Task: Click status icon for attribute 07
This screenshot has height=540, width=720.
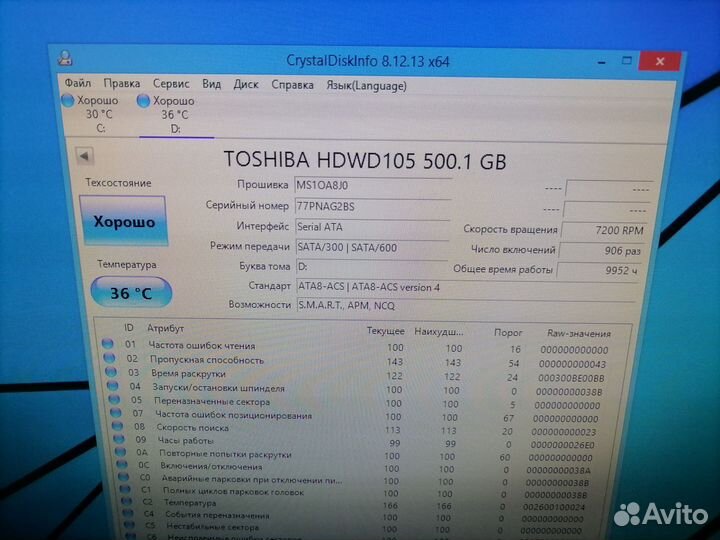Action: (116, 413)
